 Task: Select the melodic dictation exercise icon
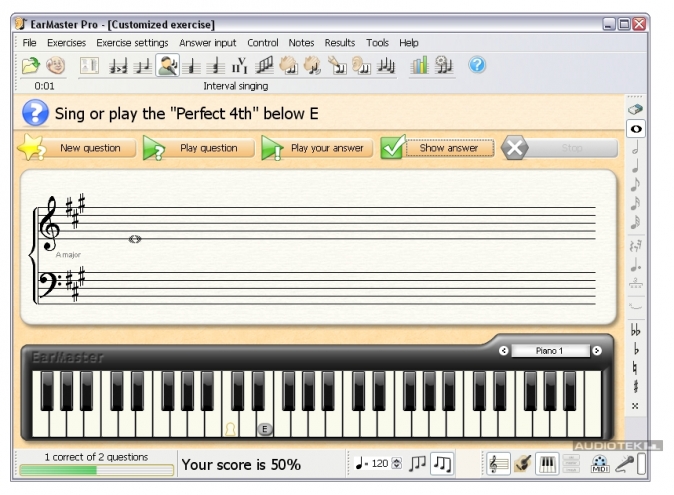point(386,66)
